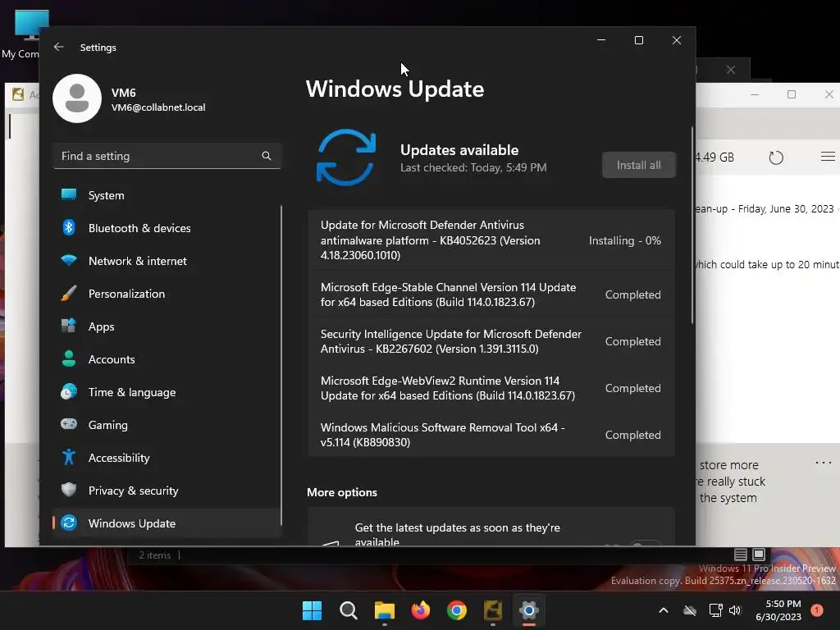The width and height of the screenshot is (840, 630).
Task: Switch to details view in File Explorer status bar
Action: click(741, 555)
